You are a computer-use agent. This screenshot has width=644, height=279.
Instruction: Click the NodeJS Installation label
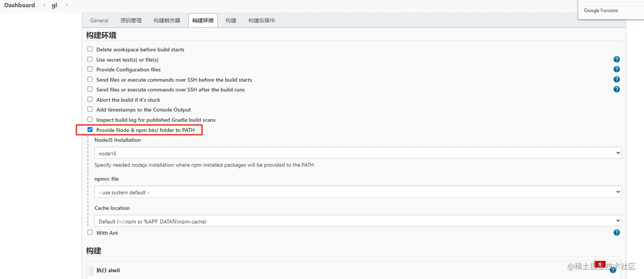point(118,140)
